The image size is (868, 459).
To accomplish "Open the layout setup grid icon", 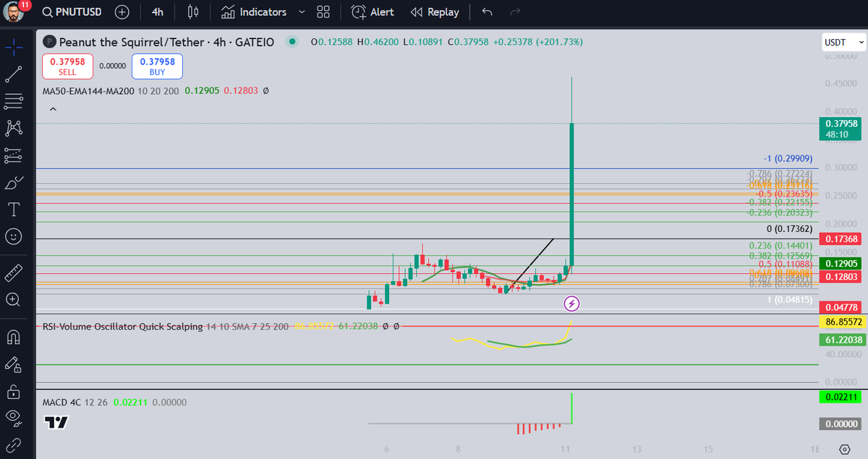I will pyautogui.click(x=323, y=12).
